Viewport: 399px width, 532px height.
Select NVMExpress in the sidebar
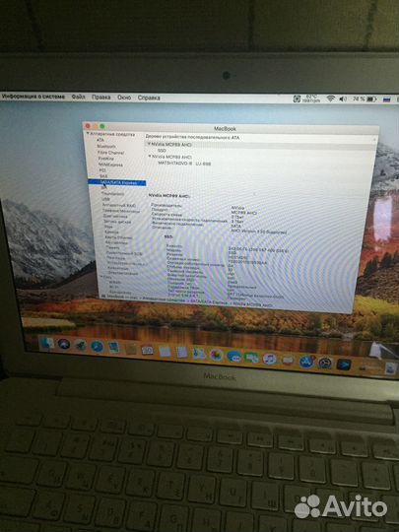pos(110,165)
